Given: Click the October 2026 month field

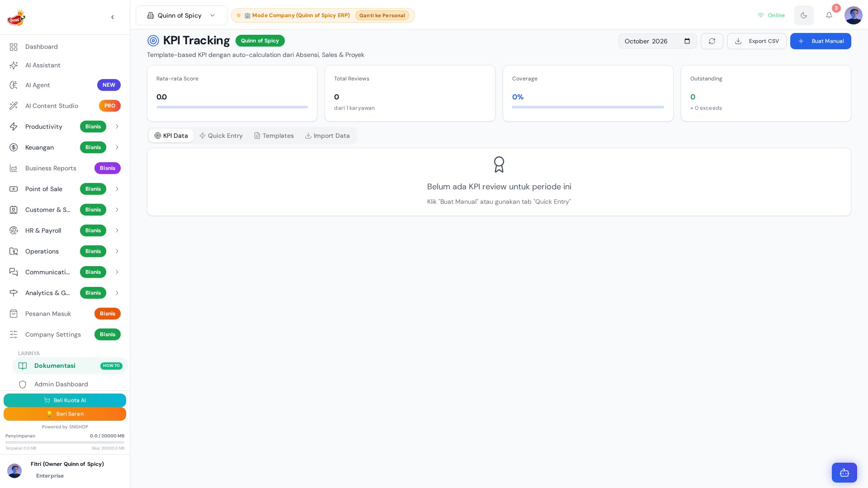Looking at the screenshot, I should click(x=658, y=41).
